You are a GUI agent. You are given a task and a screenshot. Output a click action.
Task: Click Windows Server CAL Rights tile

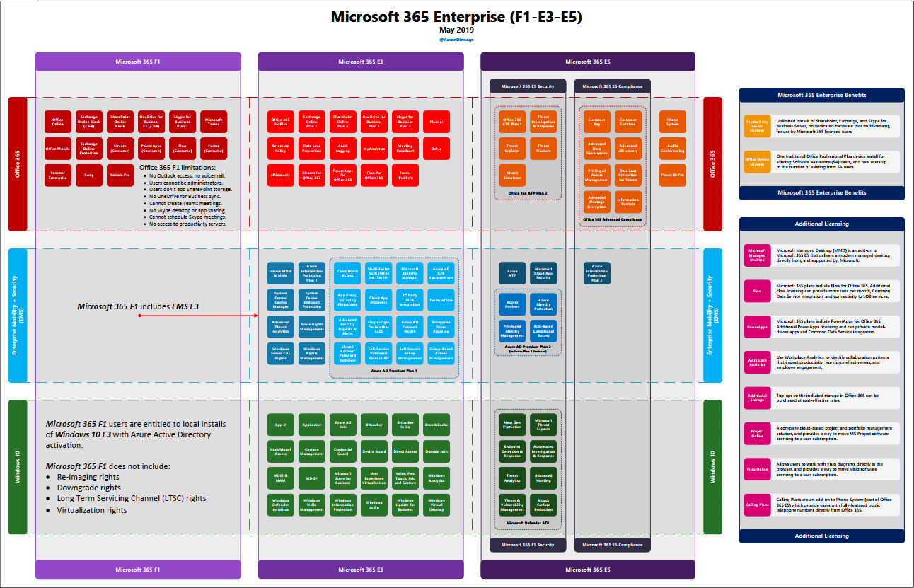pos(281,353)
